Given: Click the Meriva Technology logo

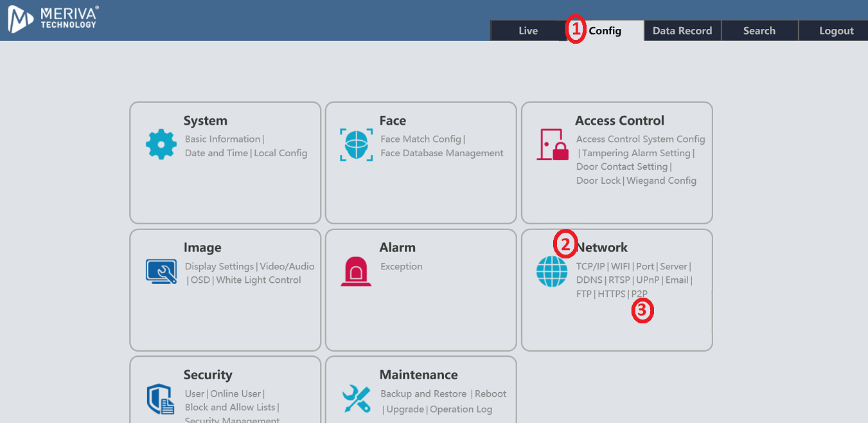Looking at the screenshot, I should click(53, 19).
